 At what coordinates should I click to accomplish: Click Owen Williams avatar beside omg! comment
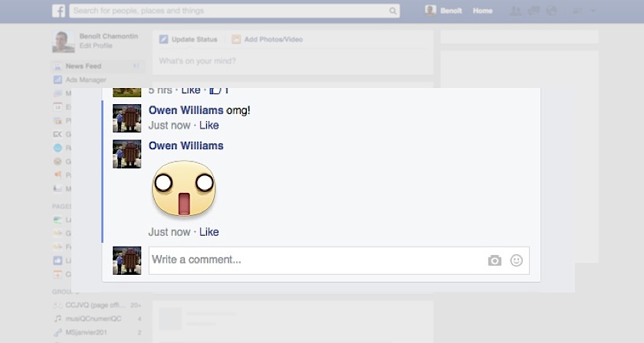point(127,118)
